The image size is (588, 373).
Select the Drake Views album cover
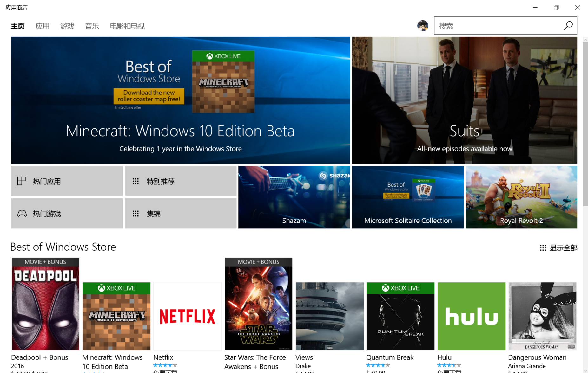tap(330, 316)
